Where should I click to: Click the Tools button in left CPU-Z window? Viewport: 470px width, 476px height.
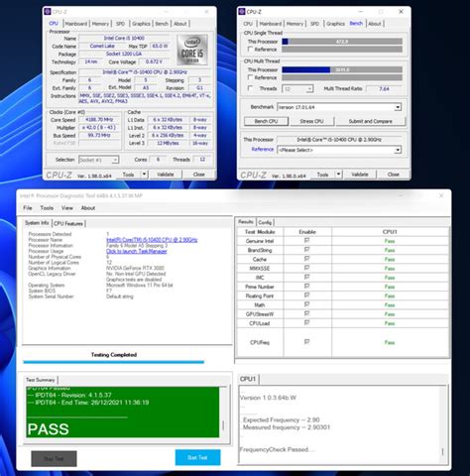[x=128, y=175]
